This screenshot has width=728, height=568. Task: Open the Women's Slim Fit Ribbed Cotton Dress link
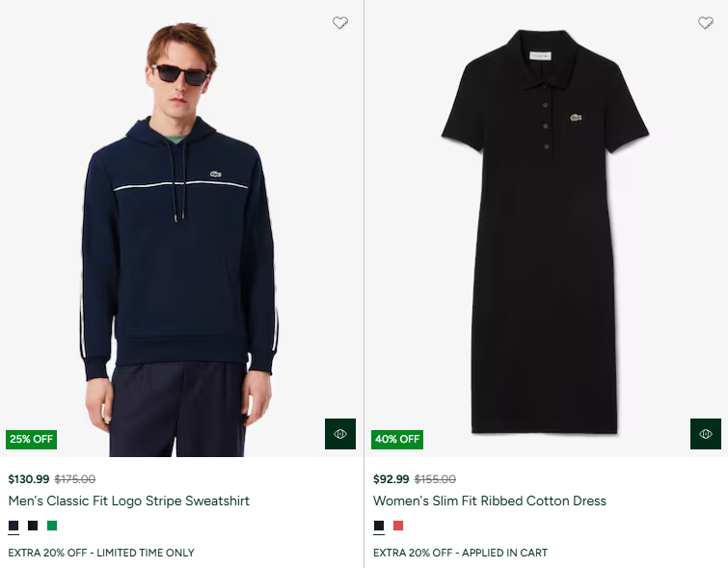[x=490, y=501]
